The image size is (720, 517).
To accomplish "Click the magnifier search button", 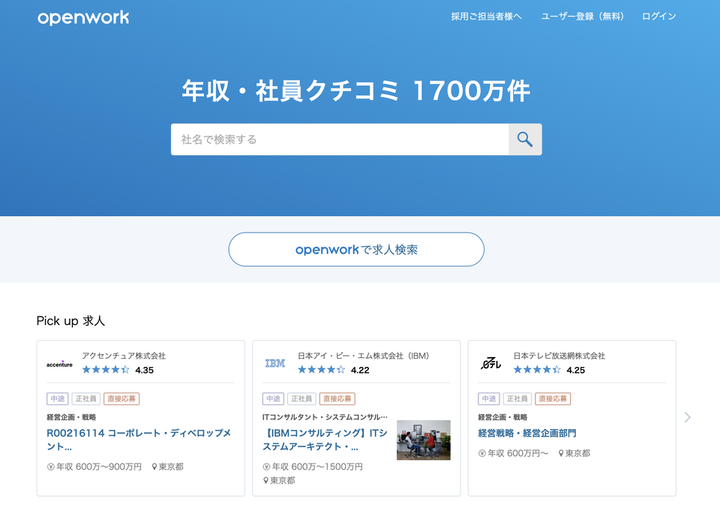I will 525,139.
